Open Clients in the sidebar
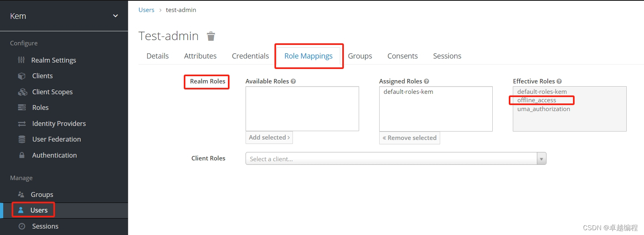The width and height of the screenshot is (644, 235). [x=43, y=76]
